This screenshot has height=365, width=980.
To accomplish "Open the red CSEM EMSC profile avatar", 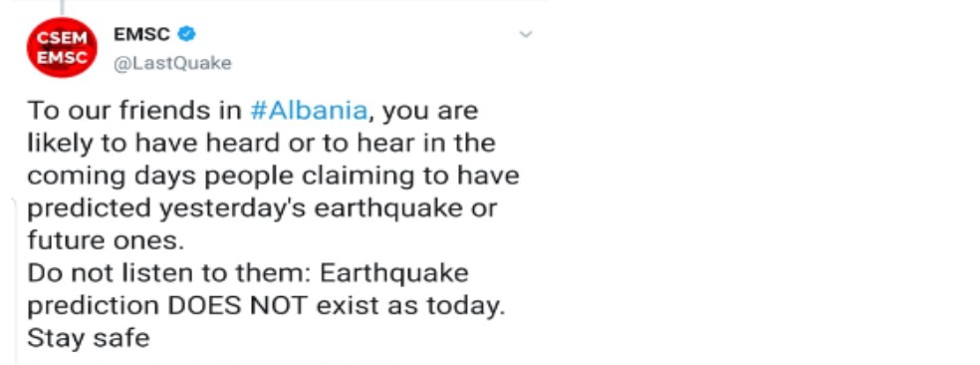I will click(62, 48).
